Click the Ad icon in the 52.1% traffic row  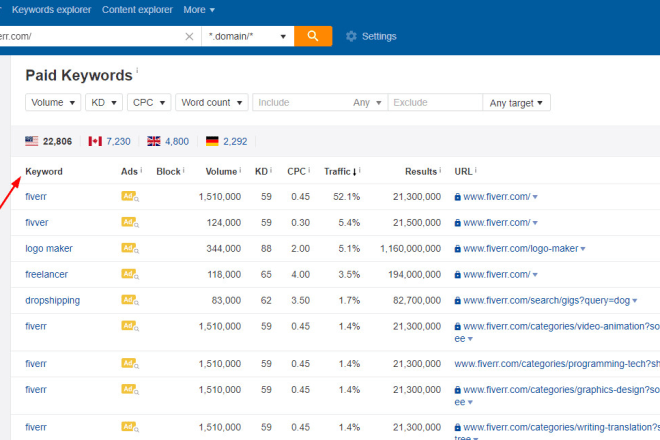click(x=130, y=197)
